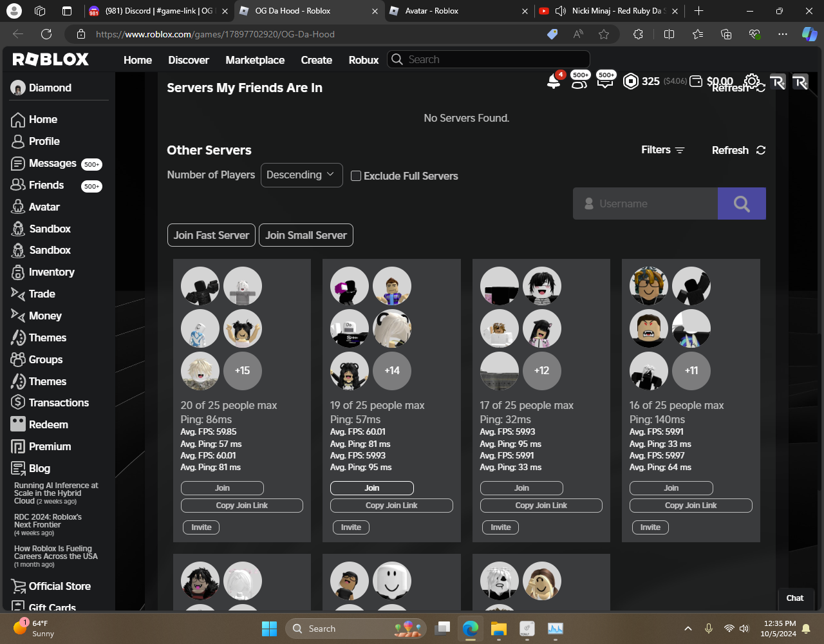Screen dimensions: 824x644
Task: Open the notifications bell icon
Action: (554, 81)
